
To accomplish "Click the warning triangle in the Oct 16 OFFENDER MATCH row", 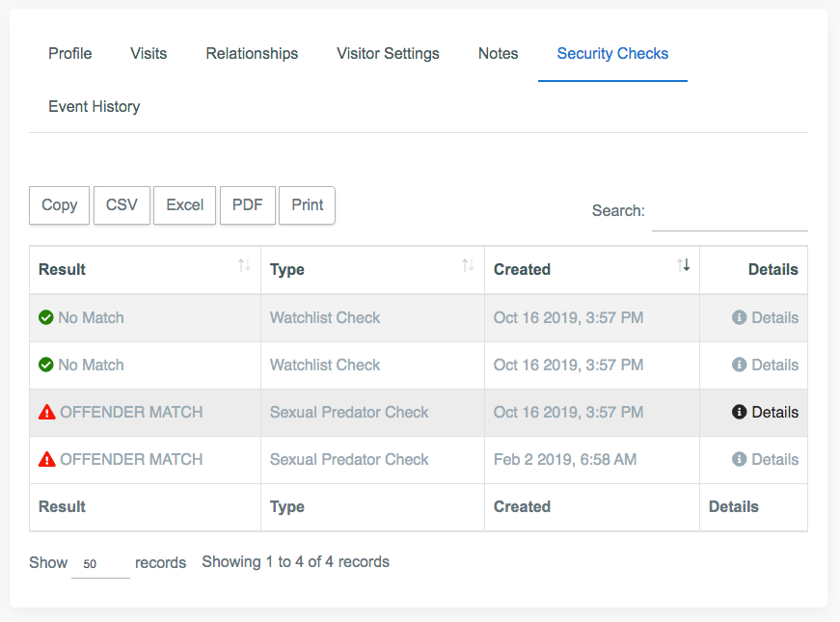I will 47,412.
